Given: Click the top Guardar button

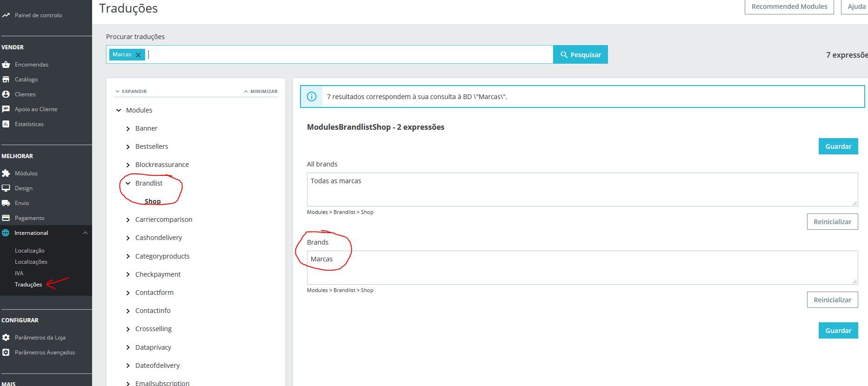Looking at the screenshot, I should 838,146.
